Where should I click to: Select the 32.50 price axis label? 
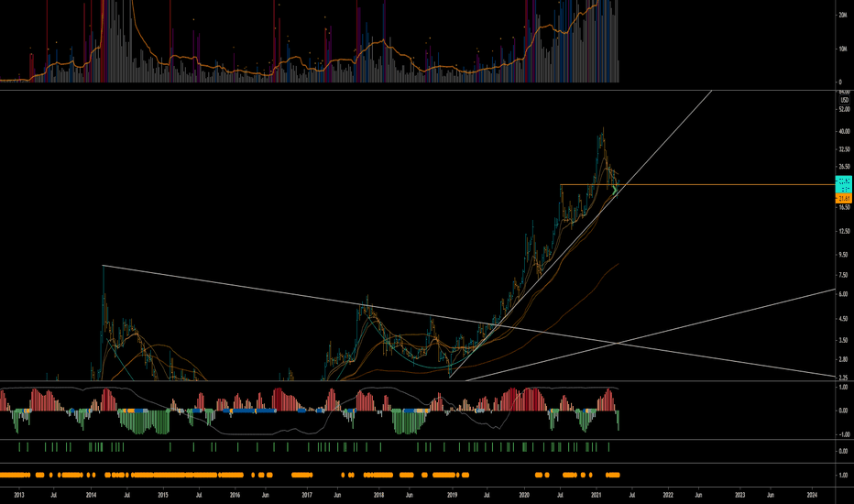tap(844, 149)
